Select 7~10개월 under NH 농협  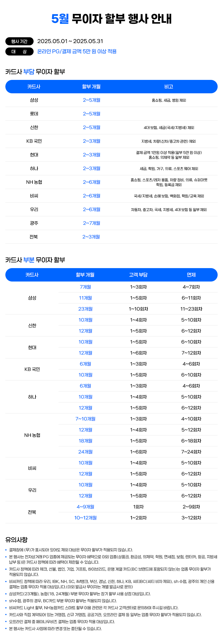pyautogui.click(x=85, y=419)
